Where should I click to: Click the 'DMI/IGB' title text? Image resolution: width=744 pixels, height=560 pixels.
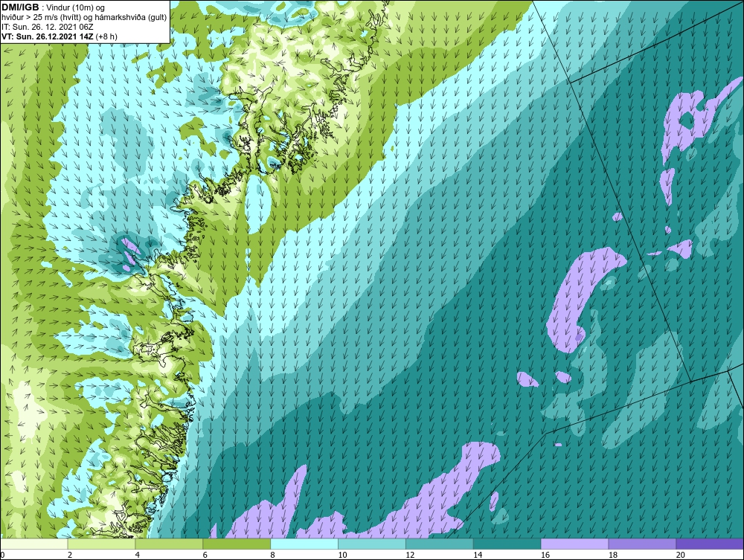coord(20,7)
